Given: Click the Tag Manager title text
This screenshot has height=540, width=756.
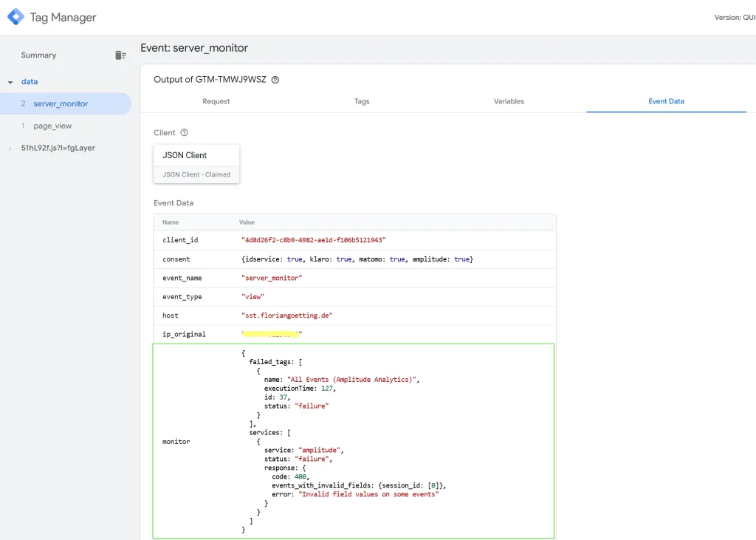Looking at the screenshot, I should click(63, 18).
